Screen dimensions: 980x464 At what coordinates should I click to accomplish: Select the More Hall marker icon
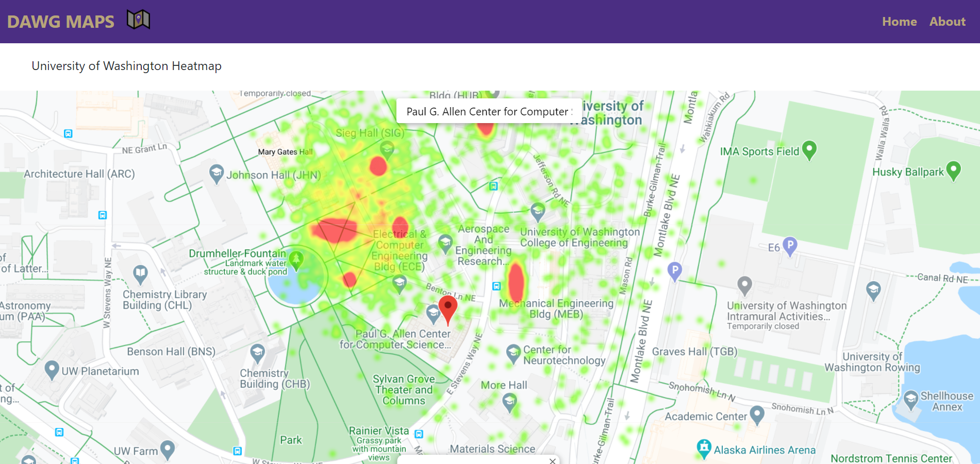[509, 403]
